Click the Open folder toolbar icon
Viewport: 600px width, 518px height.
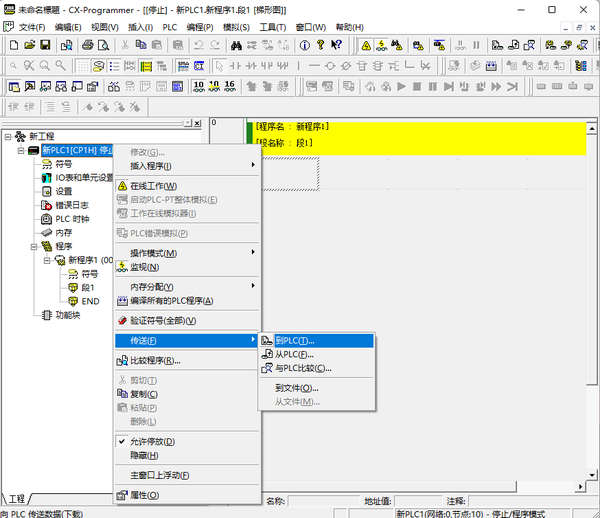pyautogui.click(x=29, y=45)
